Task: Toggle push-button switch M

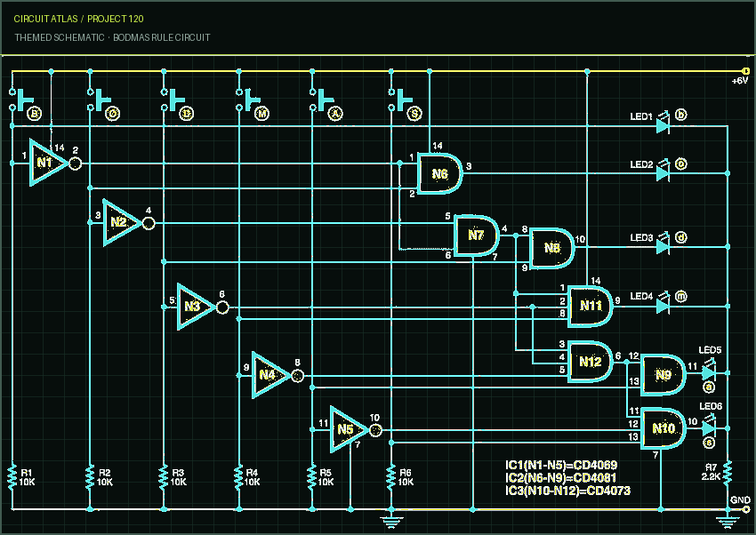Action: (x=247, y=100)
